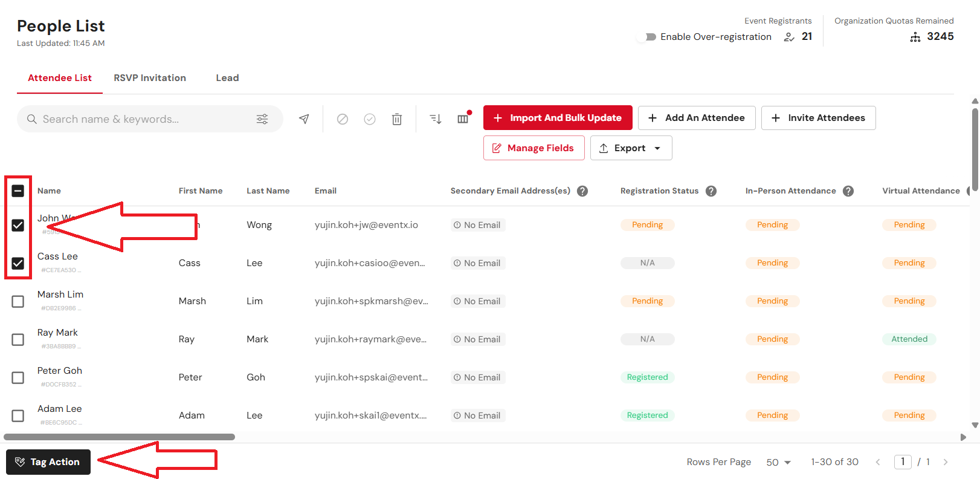Click the search magnifier icon
The image size is (980, 479).
32,119
